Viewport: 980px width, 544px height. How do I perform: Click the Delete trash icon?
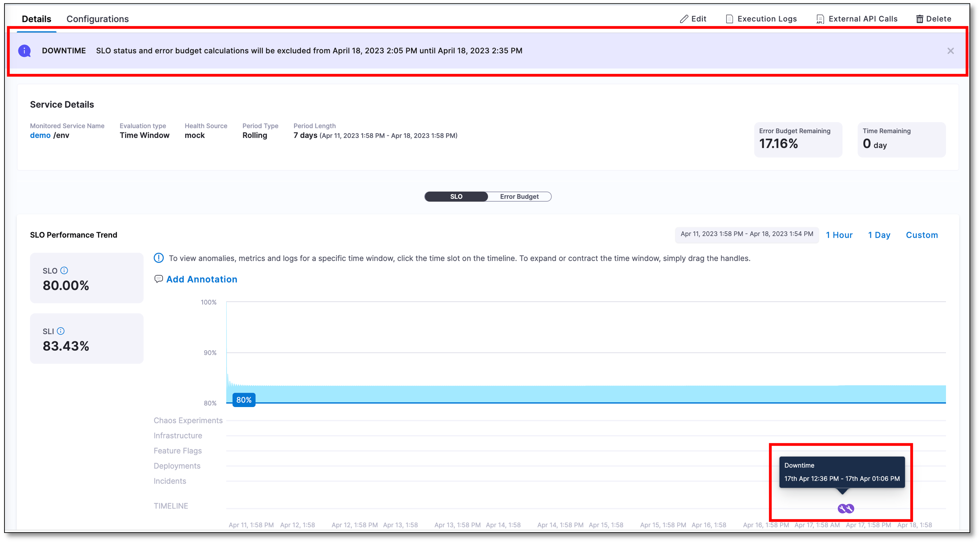pos(919,19)
